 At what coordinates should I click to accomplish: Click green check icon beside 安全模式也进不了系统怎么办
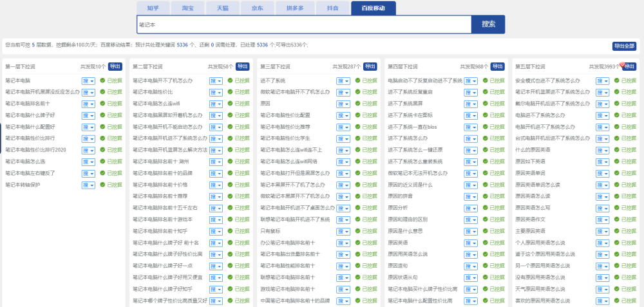(x=617, y=80)
